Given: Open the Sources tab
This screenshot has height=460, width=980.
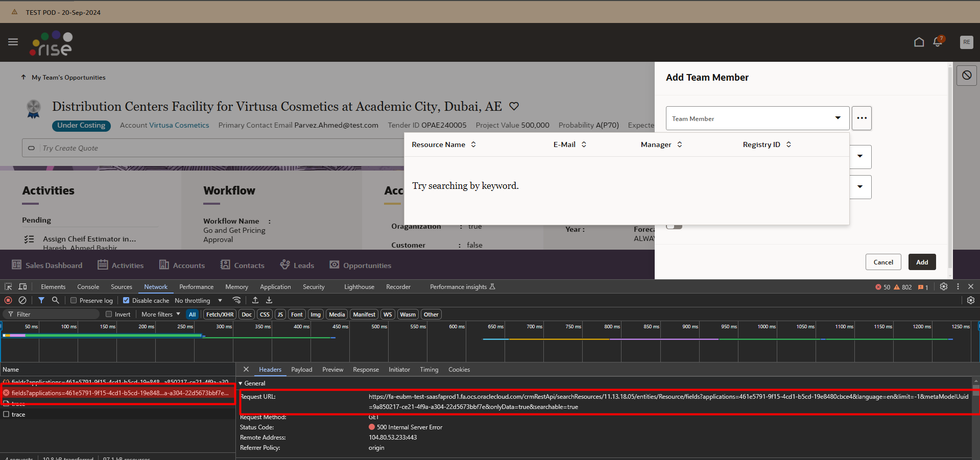Looking at the screenshot, I should click(122, 287).
